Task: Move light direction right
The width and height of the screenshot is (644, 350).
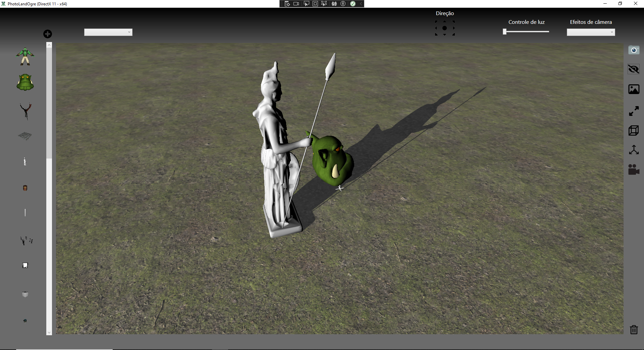Action: (453, 28)
